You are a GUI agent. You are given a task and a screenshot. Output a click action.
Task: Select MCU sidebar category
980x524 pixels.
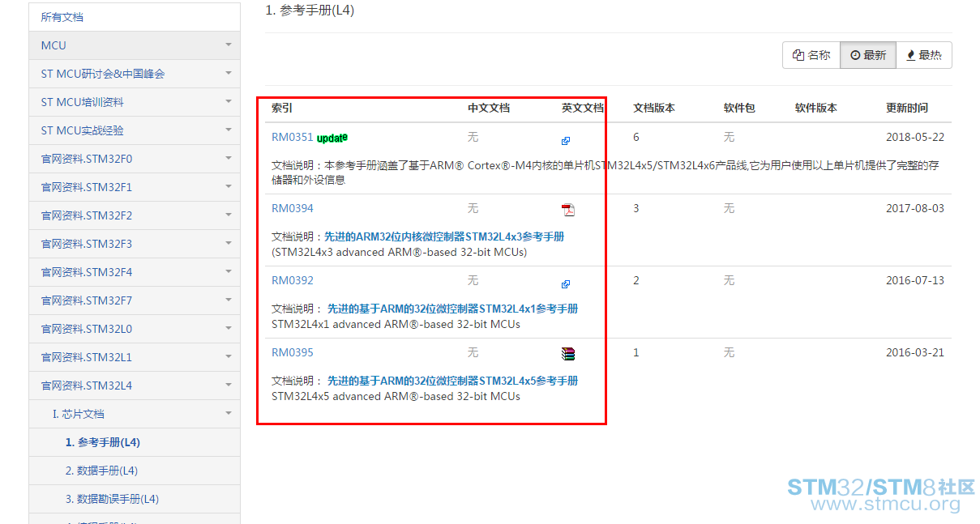click(135, 45)
